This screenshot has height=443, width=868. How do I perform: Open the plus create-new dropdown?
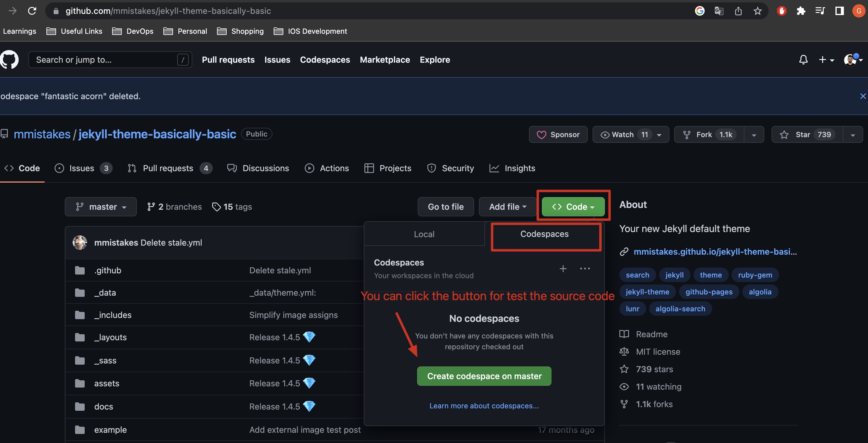click(x=826, y=60)
